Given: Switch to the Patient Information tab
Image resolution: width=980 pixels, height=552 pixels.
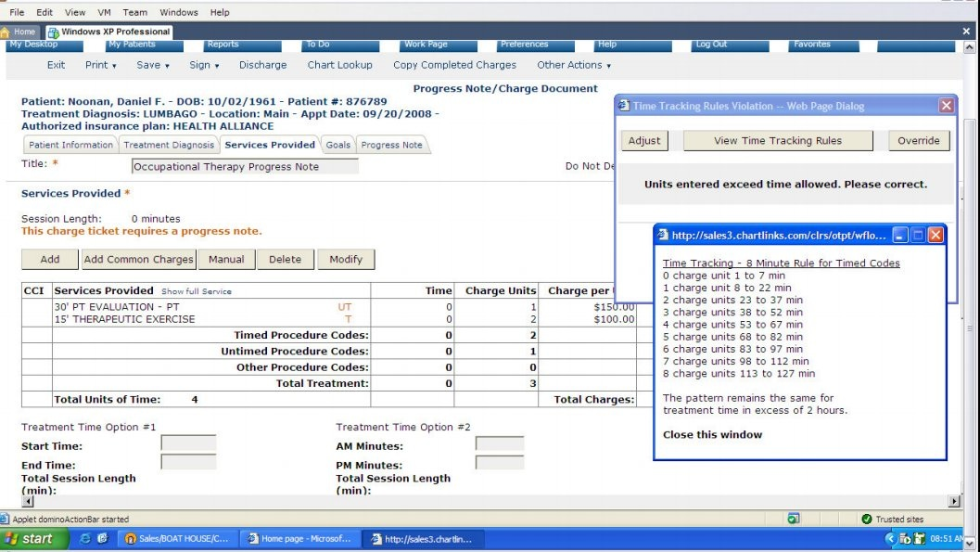Looking at the screenshot, I should tap(70, 145).
